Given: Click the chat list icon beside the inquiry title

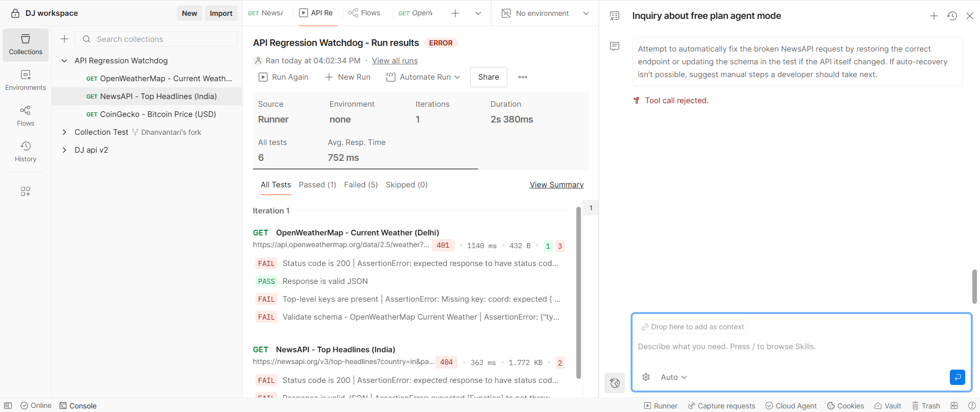Looking at the screenshot, I should (615, 16).
